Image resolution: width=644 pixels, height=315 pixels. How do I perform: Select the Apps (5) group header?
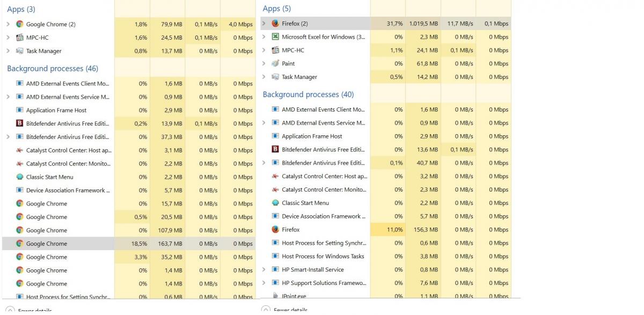(277, 9)
